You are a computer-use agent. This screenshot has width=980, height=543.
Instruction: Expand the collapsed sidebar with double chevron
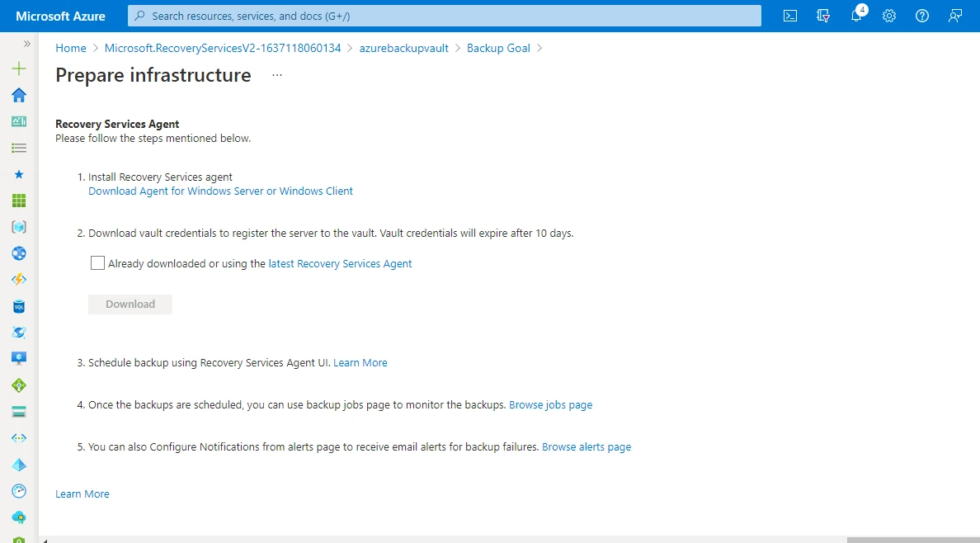[27, 45]
